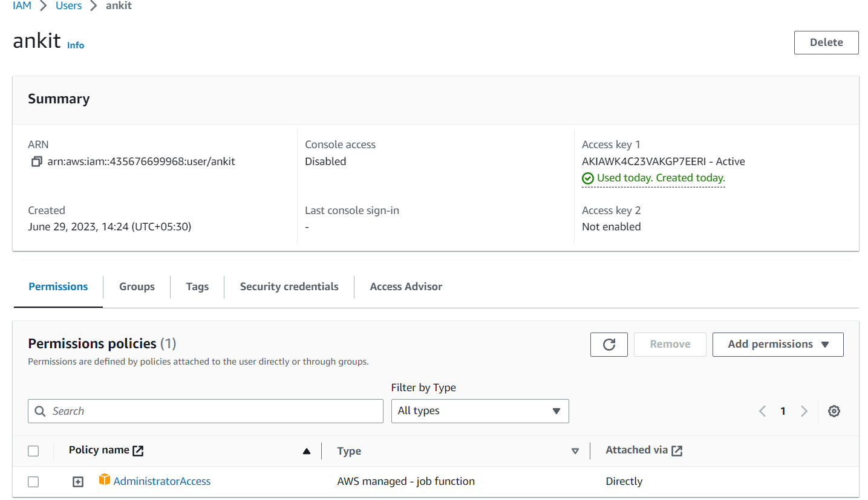The image size is (868, 500).
Task: Switch to the Security credentials tab
Action: click(289, 287)
